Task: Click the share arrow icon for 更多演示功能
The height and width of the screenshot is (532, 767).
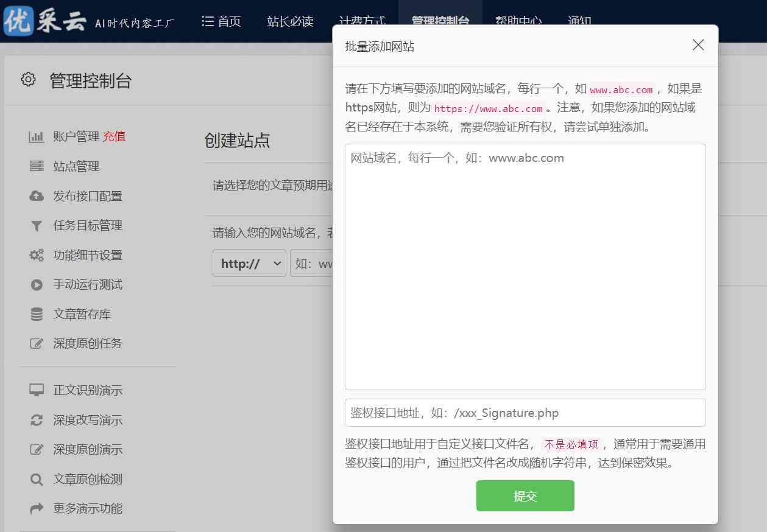Action: pos(37,508)
